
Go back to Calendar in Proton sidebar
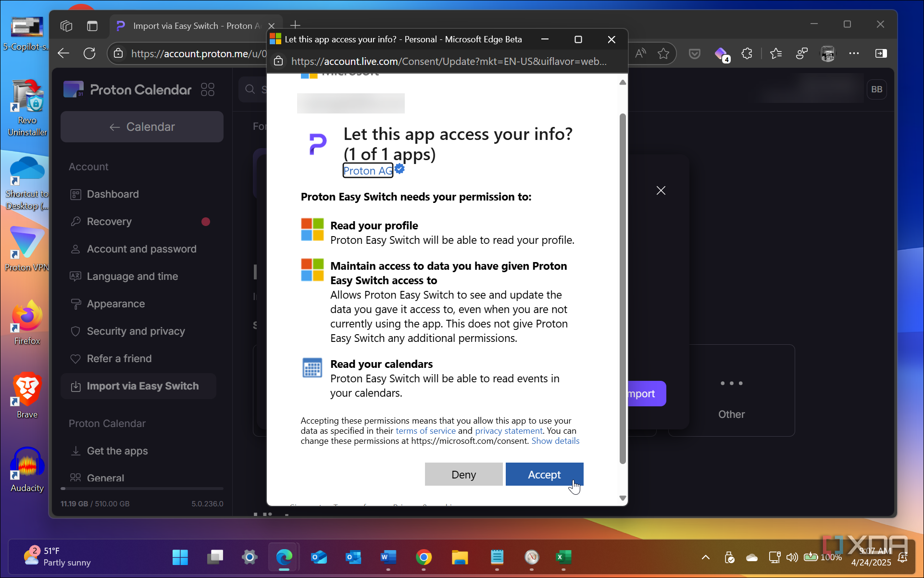pos(142,127)
